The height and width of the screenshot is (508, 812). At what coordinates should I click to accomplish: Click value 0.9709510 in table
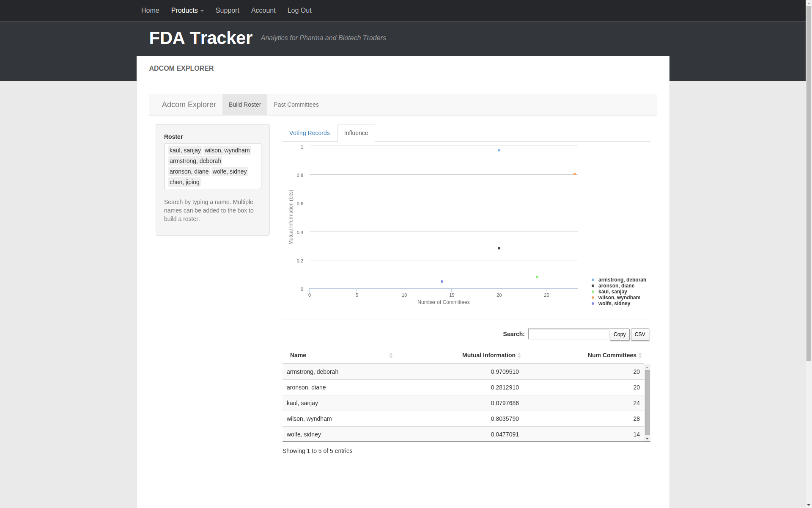505,372
